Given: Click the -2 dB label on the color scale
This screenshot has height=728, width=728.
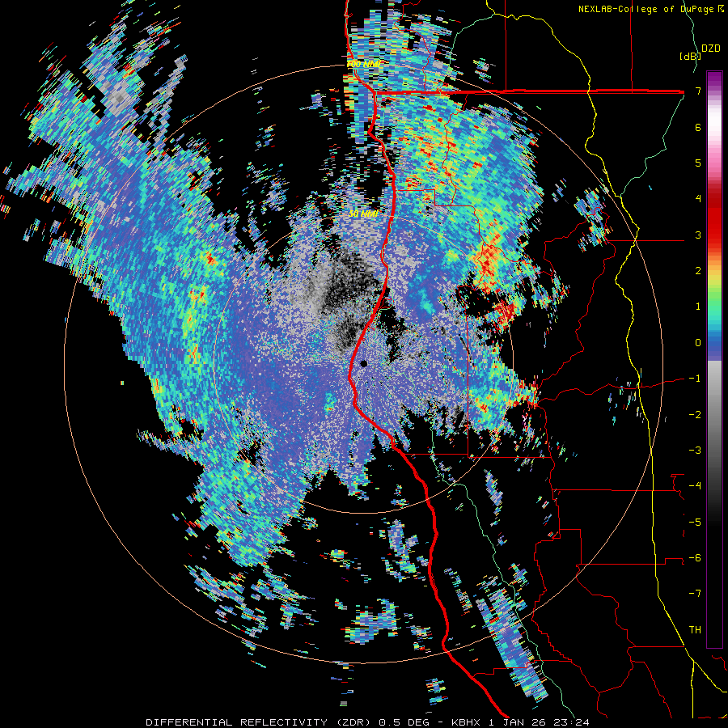Looking at the screenshot, I should tap(695, 414).
